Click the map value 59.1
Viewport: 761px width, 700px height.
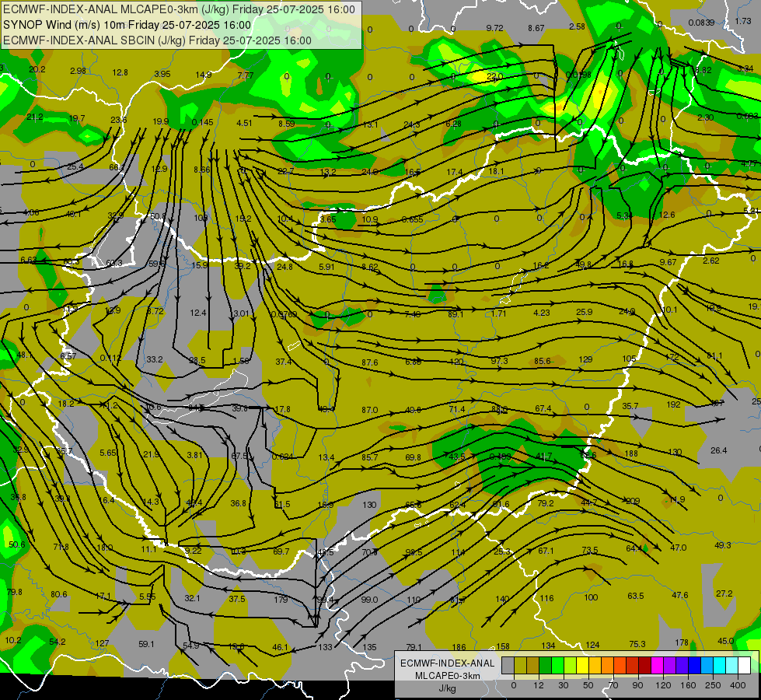[x=146, y=644]
